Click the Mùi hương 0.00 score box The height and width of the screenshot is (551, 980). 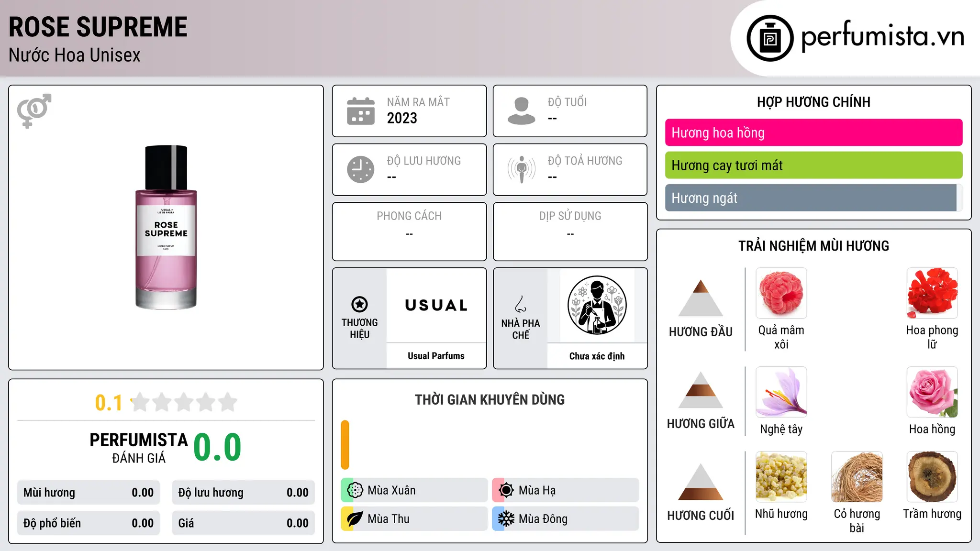tap(89, 493)
